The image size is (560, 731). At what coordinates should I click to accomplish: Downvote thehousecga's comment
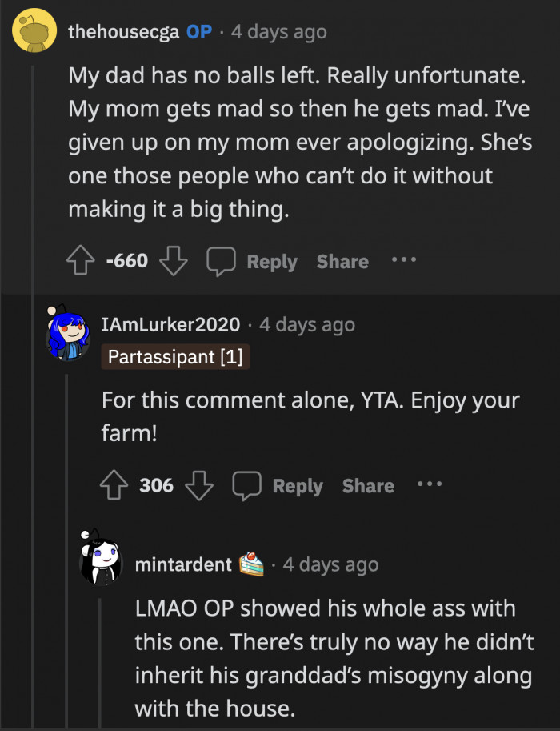pyautogui.click(x=174, y=260)
